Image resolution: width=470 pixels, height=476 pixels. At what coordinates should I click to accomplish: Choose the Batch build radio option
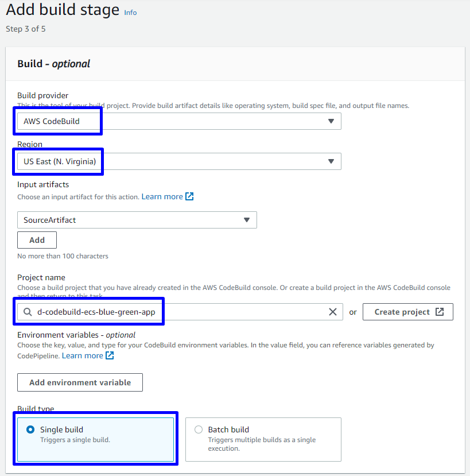pyautogui.click(x=199, y=429)
